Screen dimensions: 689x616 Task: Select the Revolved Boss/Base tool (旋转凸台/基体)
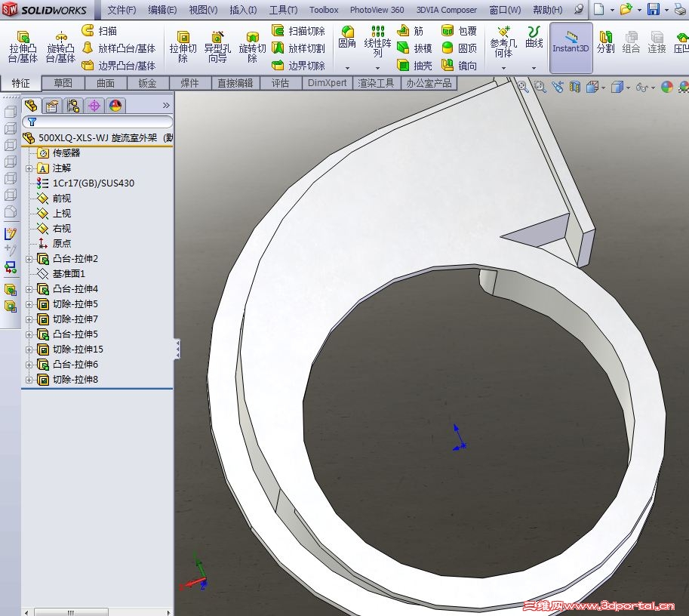point(60,47)
